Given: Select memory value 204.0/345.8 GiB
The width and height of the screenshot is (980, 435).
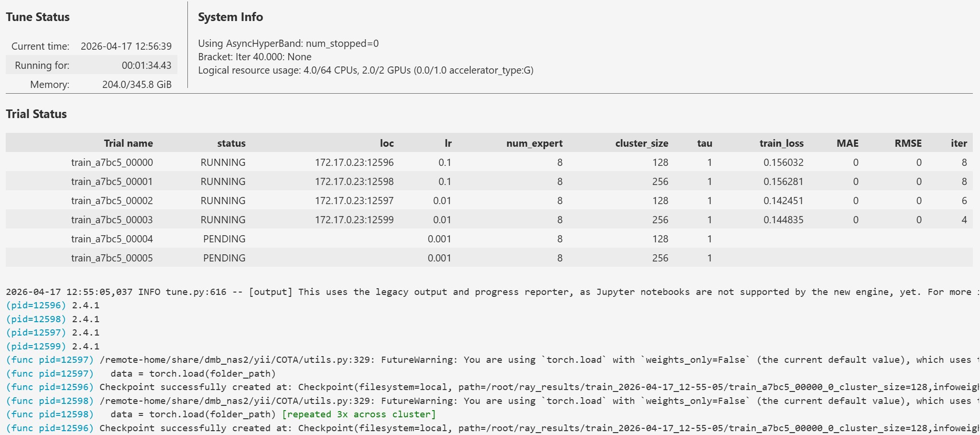Looking at the screenshot, I should [x=137, y=85].
